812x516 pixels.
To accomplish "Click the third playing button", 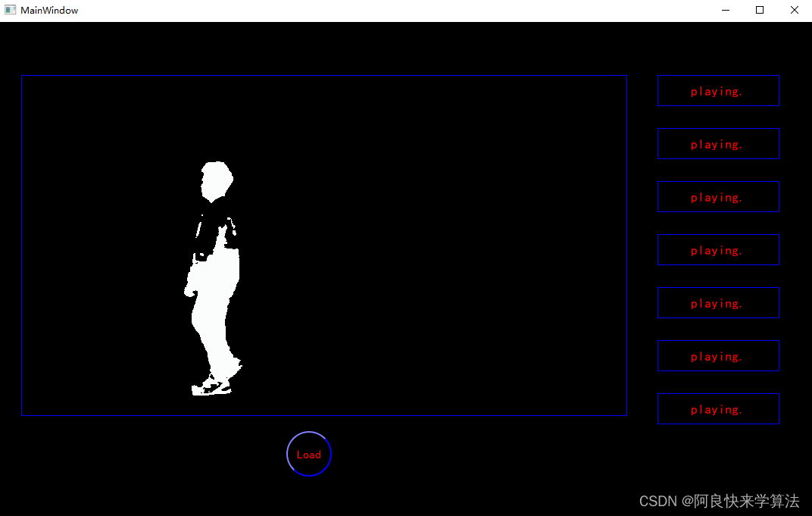I will (717, 197).
